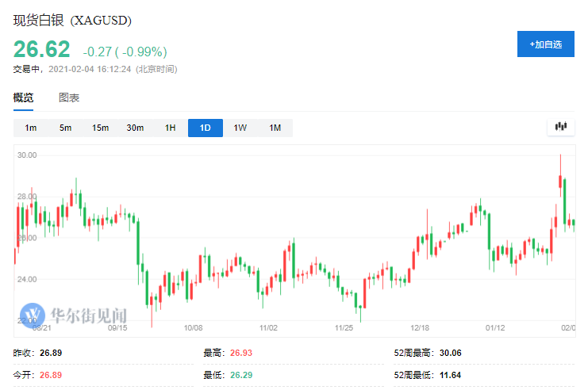The image size is (588, 390).
Task: Click the 现货白银 (XAGUSD) title
Action: pos(72,21)
